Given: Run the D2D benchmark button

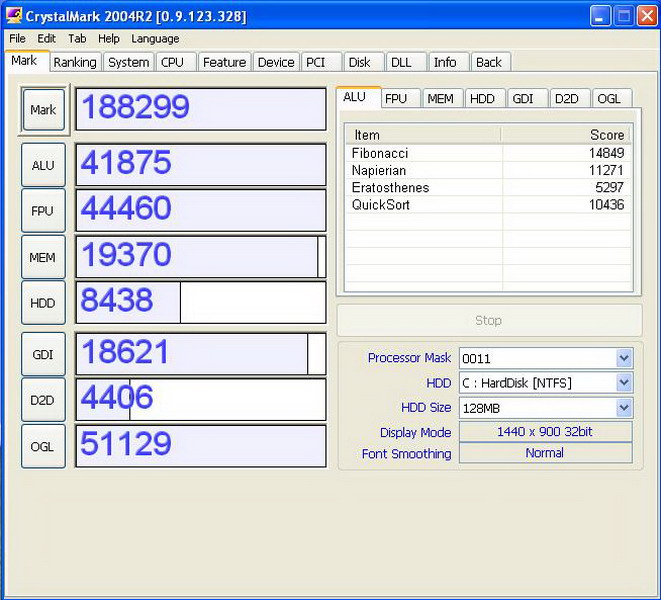Looking at the screenshot, I should 43,400.
